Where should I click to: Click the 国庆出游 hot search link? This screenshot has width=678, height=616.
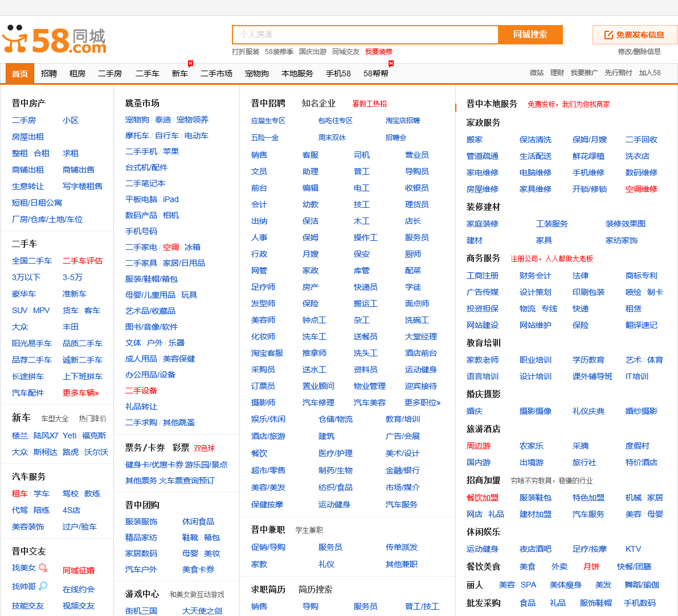click(x=313, y=52)
